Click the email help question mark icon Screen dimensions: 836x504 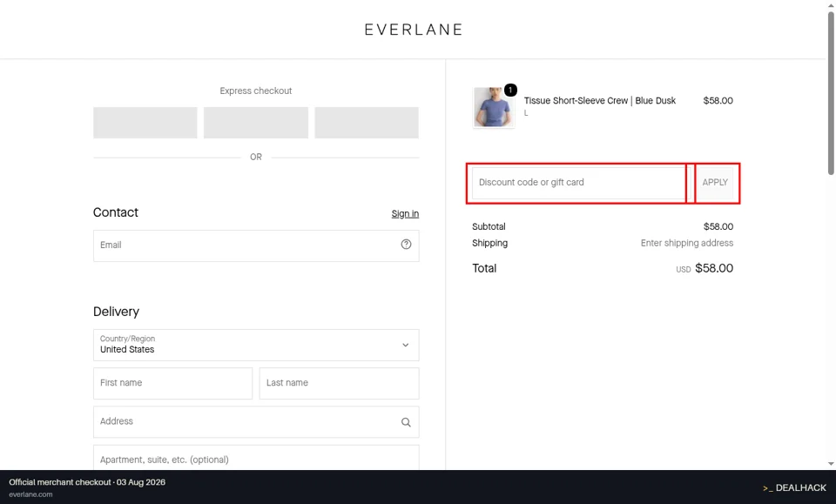click(x=407, y=244)
